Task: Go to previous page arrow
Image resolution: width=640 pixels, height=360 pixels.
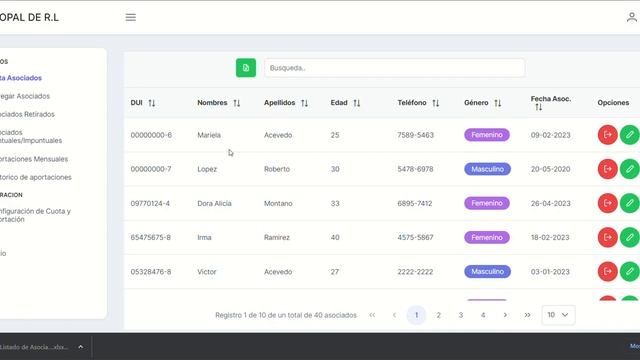Action: pyautogui.click(x=394, y=315)
